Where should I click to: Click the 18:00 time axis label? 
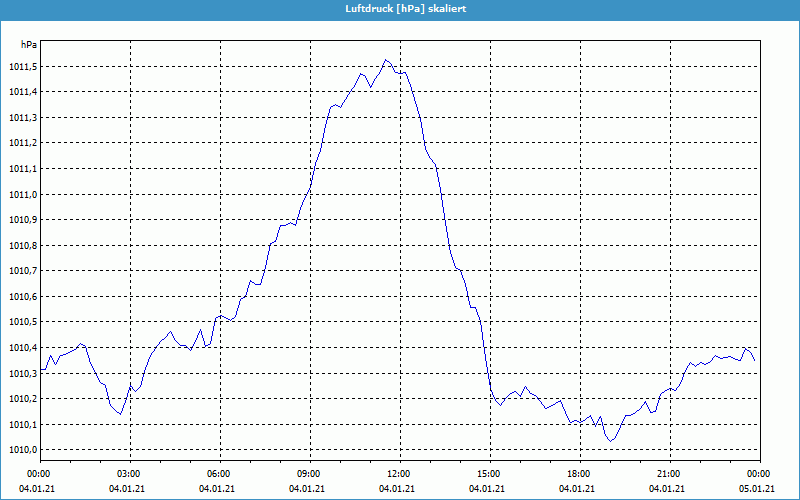click(579, 474)
